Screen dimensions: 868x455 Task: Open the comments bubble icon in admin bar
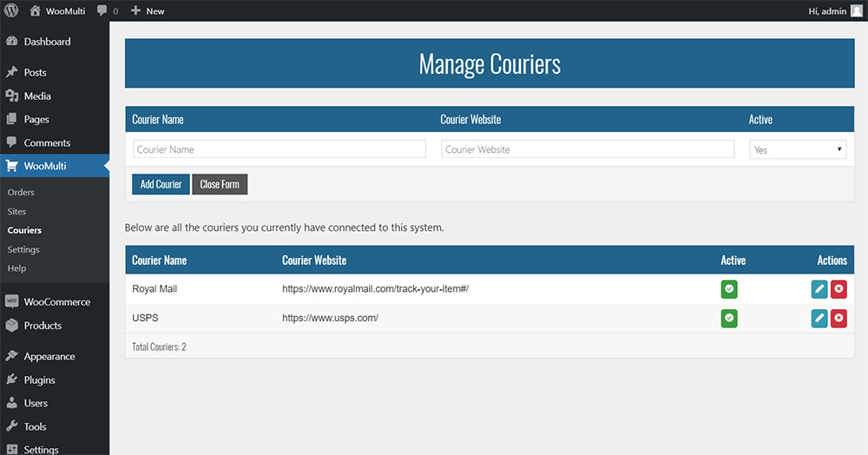pos(102,10)
